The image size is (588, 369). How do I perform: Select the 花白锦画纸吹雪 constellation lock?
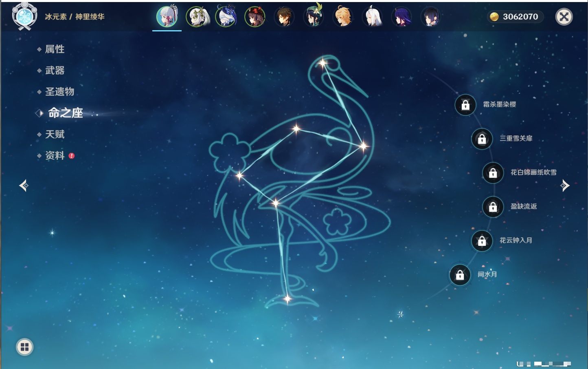click(x=493, y=173)
